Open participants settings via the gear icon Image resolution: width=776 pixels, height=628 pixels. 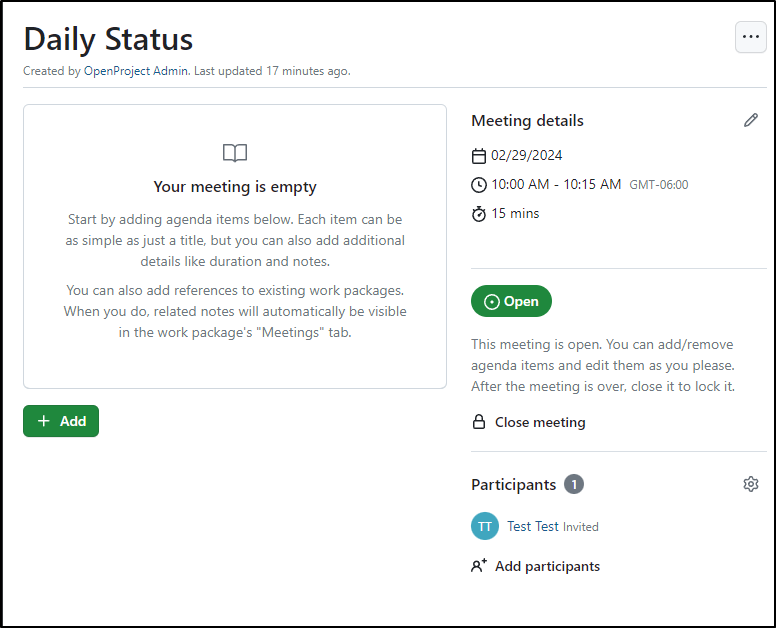coord(750,484)
